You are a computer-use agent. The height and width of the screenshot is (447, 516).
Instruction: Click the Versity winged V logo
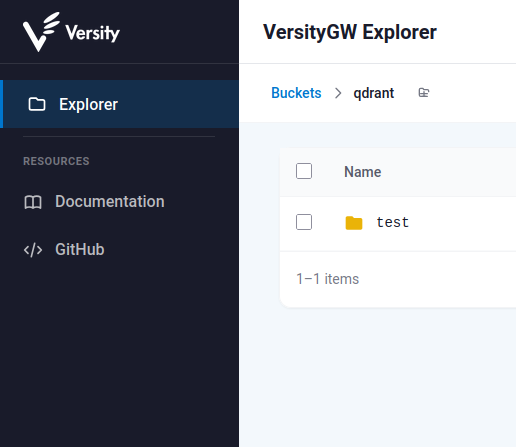click(x=41, y=32)
